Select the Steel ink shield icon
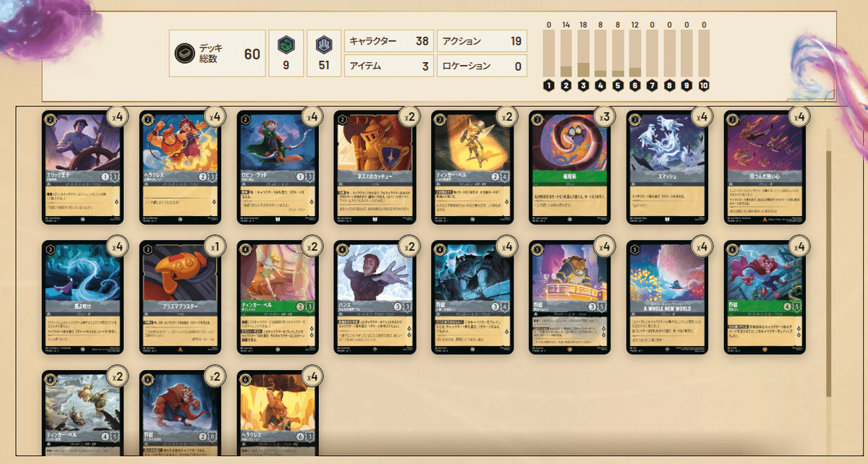 click(x=323, y=44)
